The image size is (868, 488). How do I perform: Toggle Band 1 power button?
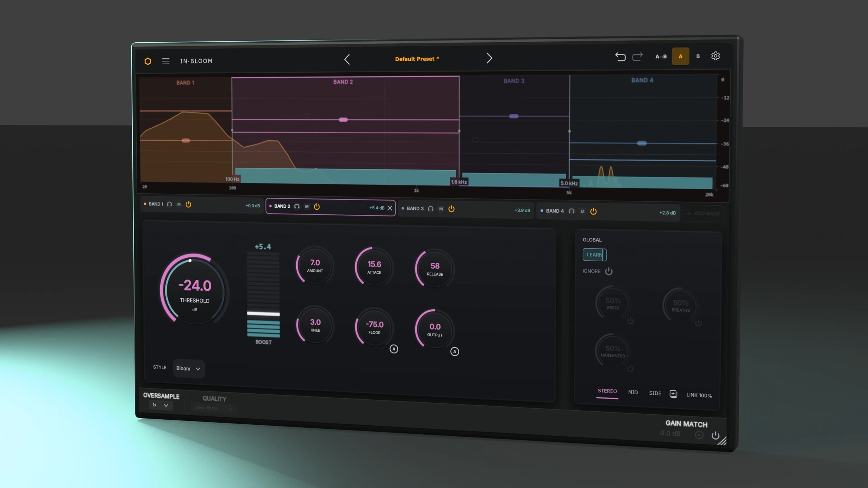pos(188,204)
